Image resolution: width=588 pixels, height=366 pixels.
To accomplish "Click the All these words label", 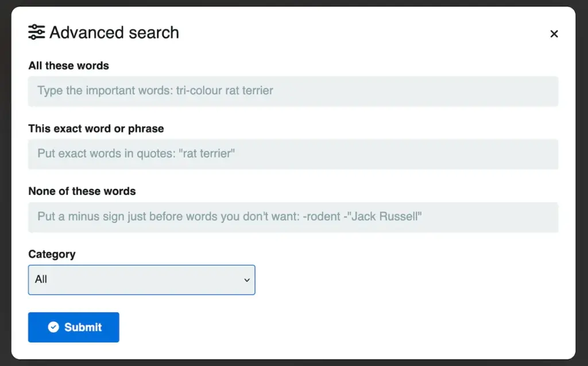I will (x=68, y=66).
